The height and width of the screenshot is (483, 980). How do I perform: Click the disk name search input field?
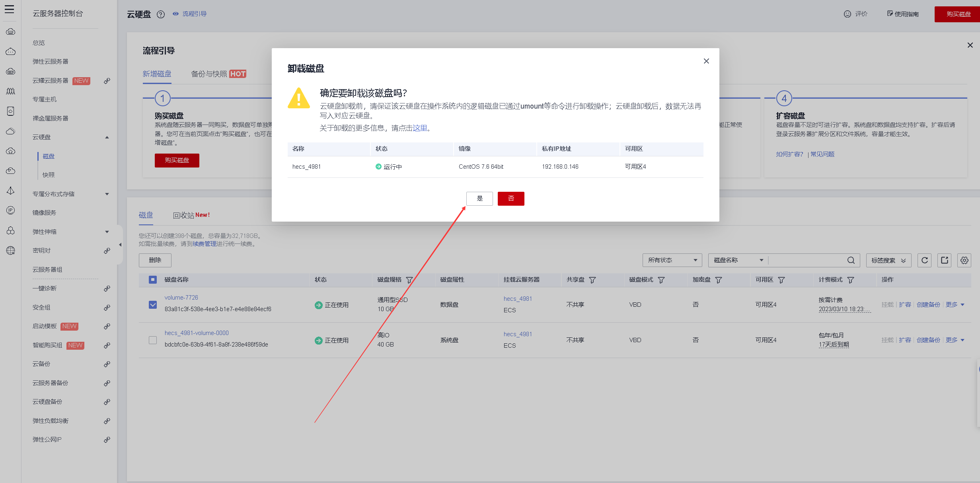(807, 260)
